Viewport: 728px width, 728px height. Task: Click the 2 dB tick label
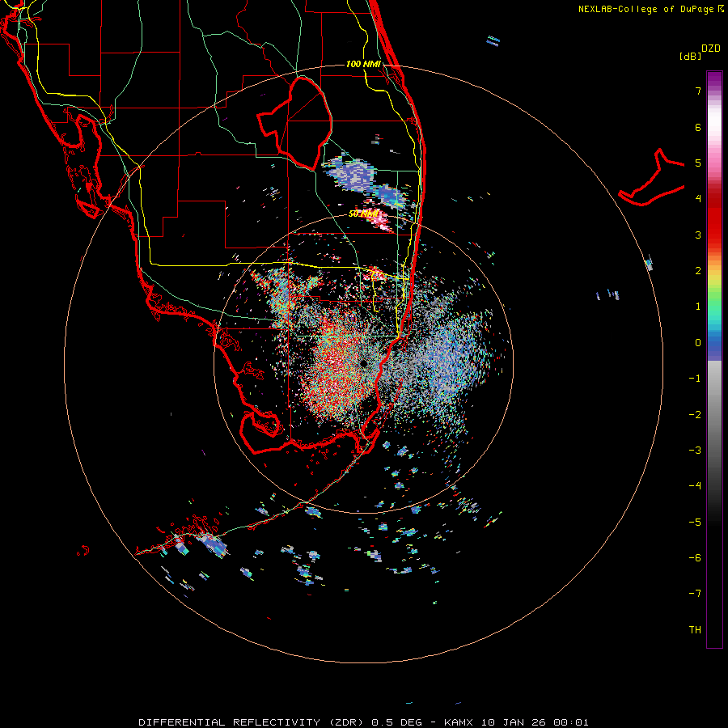coord(698,271)
